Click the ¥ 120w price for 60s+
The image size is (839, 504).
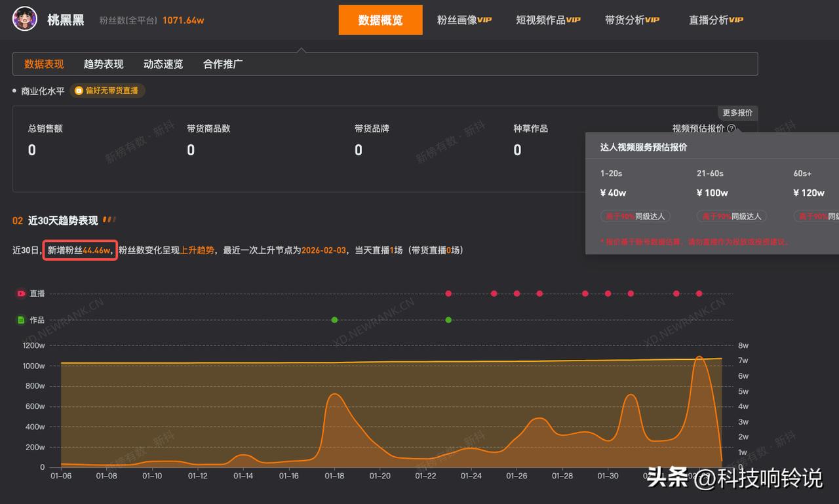808,193
